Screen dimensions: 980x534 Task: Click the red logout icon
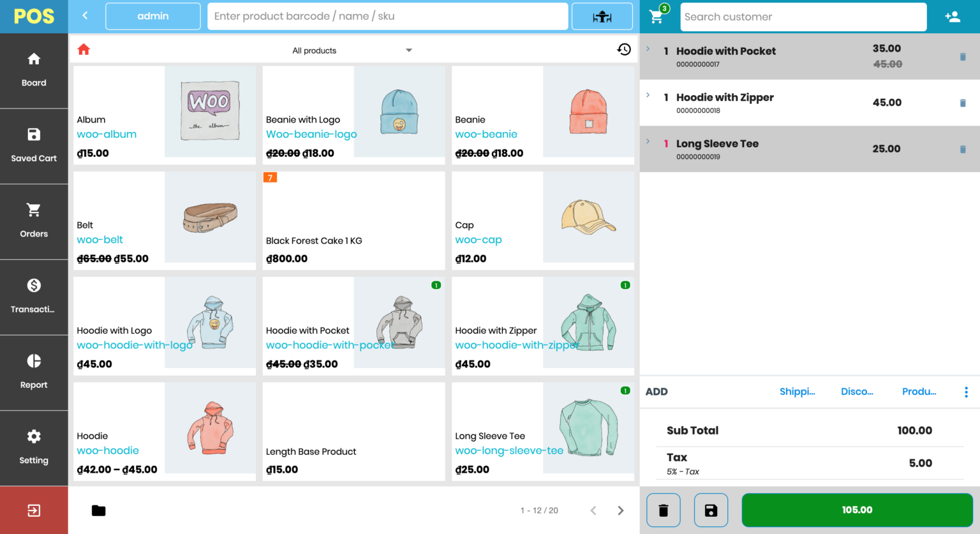pos(33,510)
